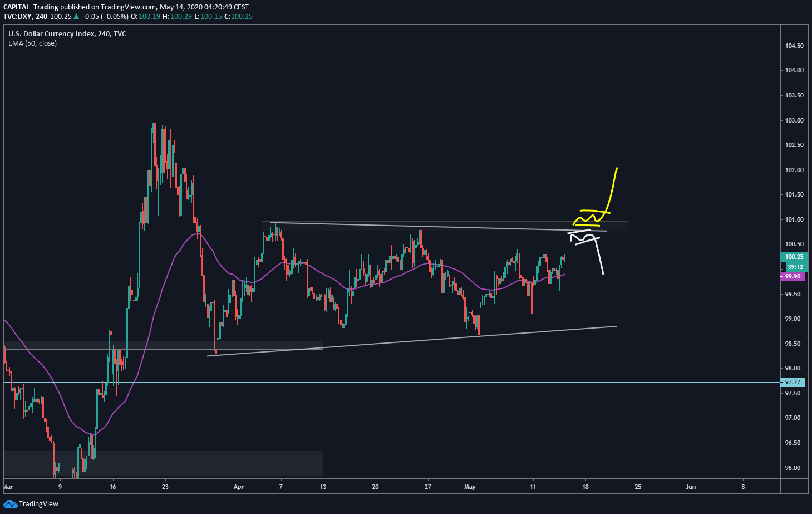Select the May label on time axis
812x514 pixels.
coord(470,487)
